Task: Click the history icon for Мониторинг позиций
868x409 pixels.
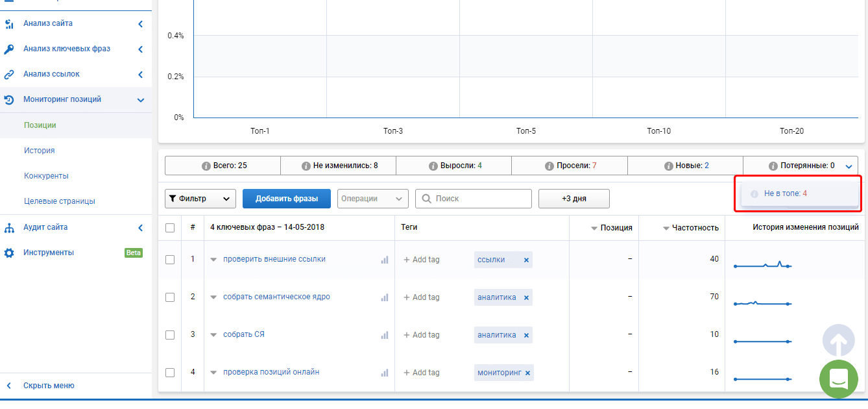Action: [9, 100]
